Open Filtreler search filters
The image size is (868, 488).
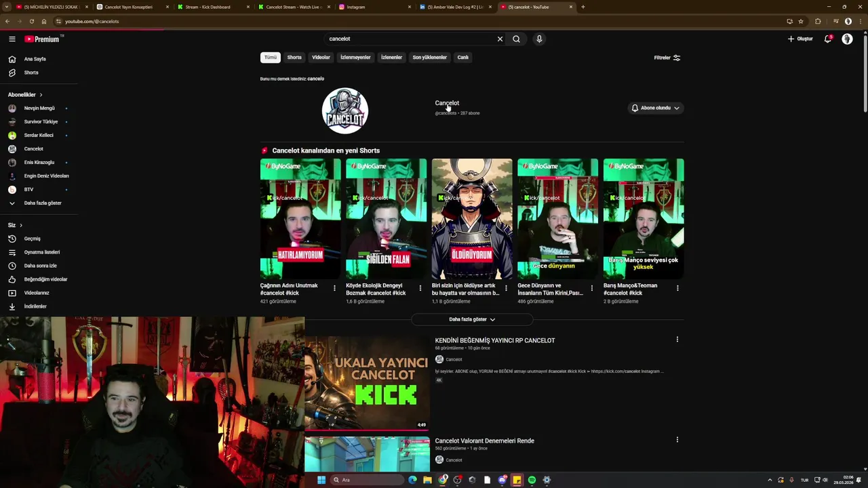(667, 58)
